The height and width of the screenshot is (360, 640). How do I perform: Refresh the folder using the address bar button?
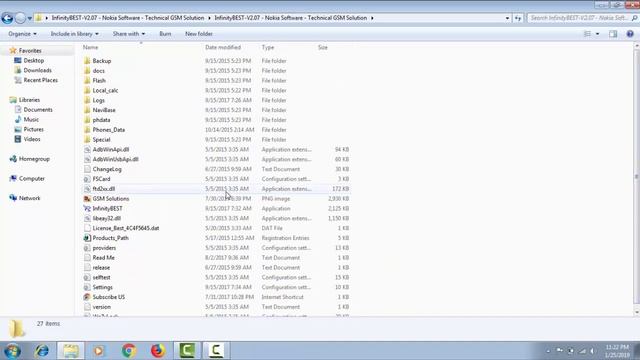[518, 18]
